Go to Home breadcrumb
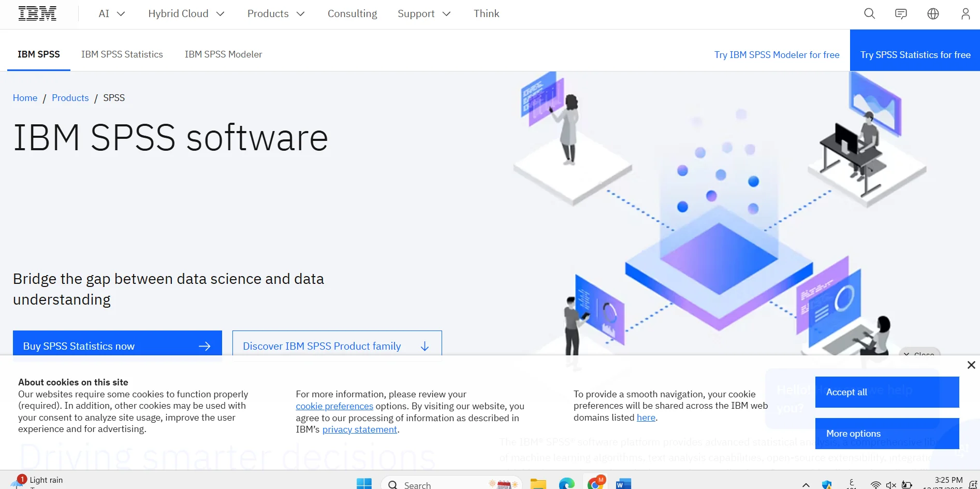 tap(25, 98)
